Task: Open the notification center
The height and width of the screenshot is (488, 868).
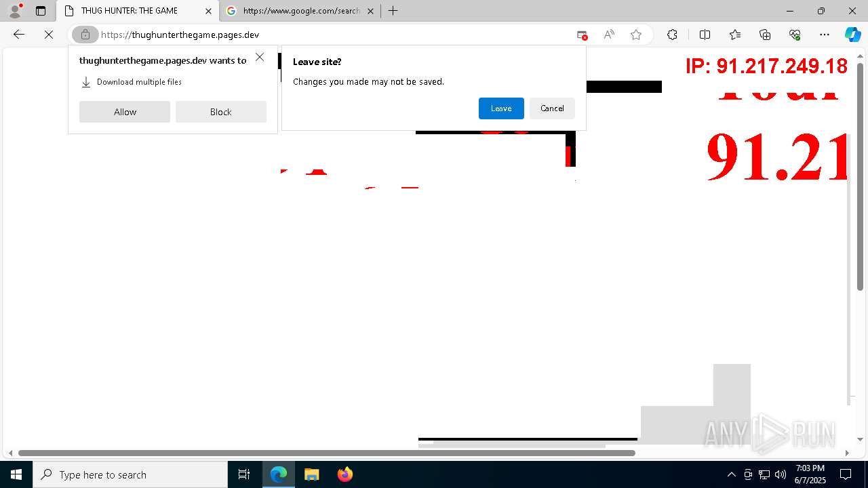Action: 846,474
